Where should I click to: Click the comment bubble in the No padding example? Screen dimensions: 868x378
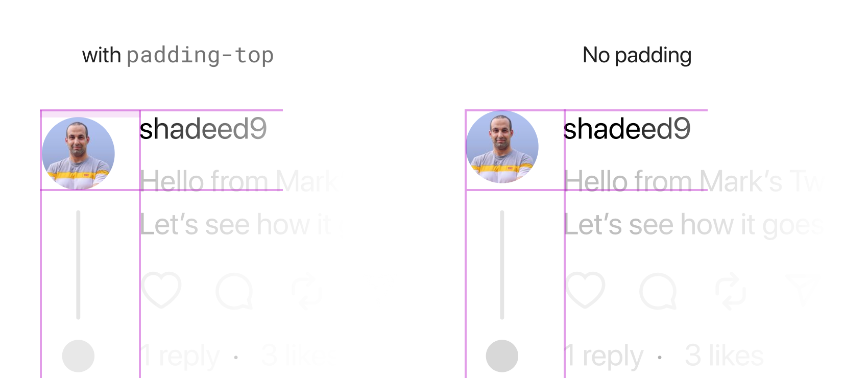click(x=658, y=291)
